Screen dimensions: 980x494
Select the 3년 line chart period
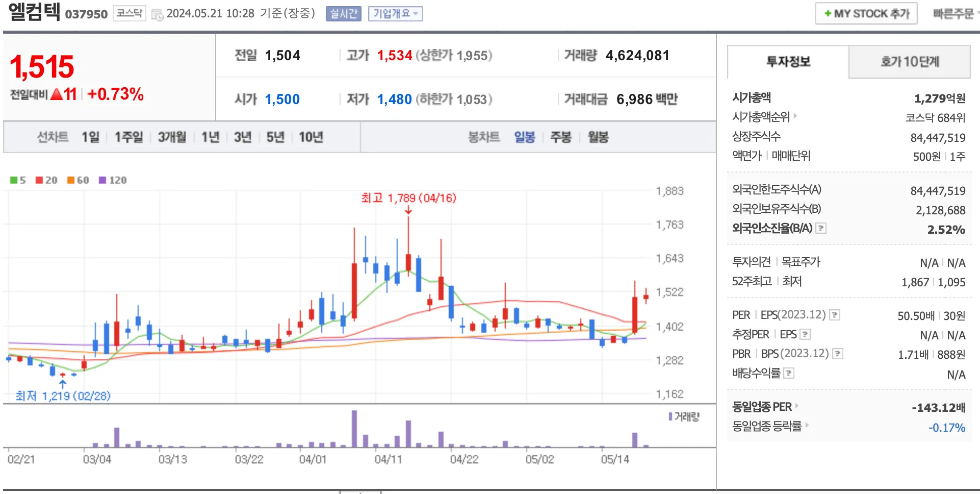pos(243,137)
